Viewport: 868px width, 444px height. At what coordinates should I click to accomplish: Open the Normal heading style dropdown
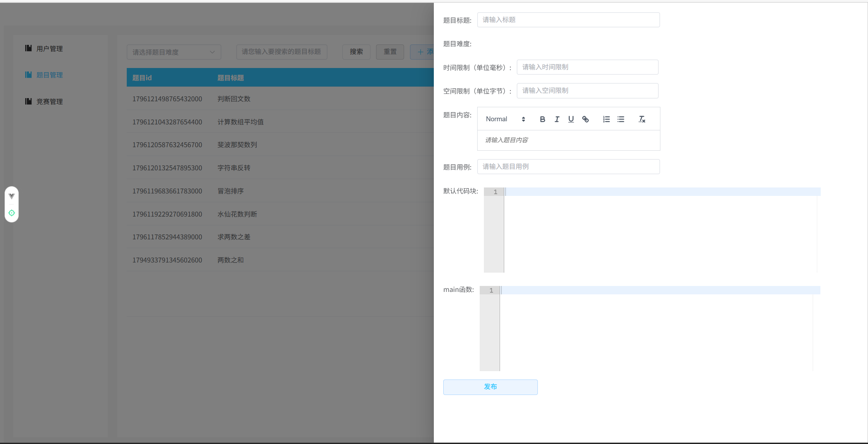(x=505, y=119)
